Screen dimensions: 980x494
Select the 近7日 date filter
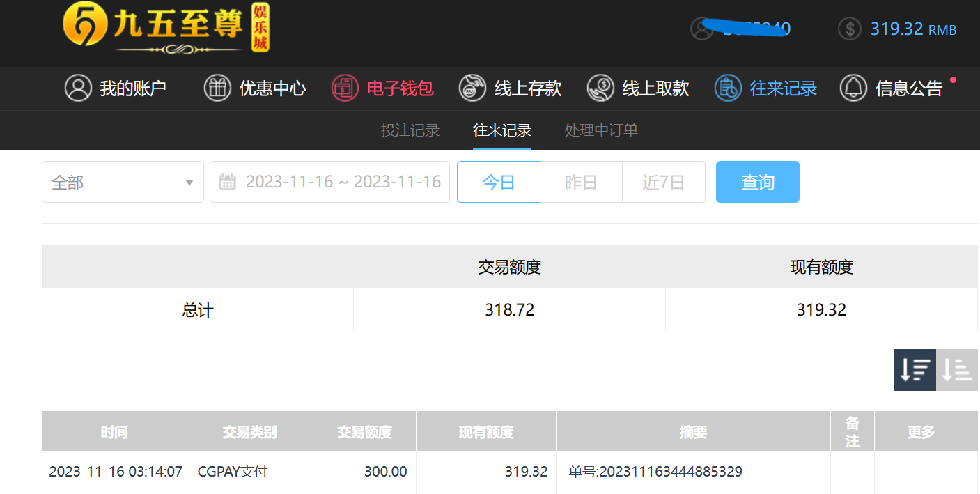point(664,182)
